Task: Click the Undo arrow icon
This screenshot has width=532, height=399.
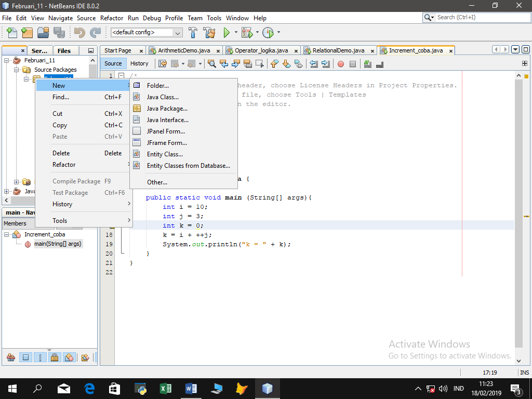Action: pos(79,32)
